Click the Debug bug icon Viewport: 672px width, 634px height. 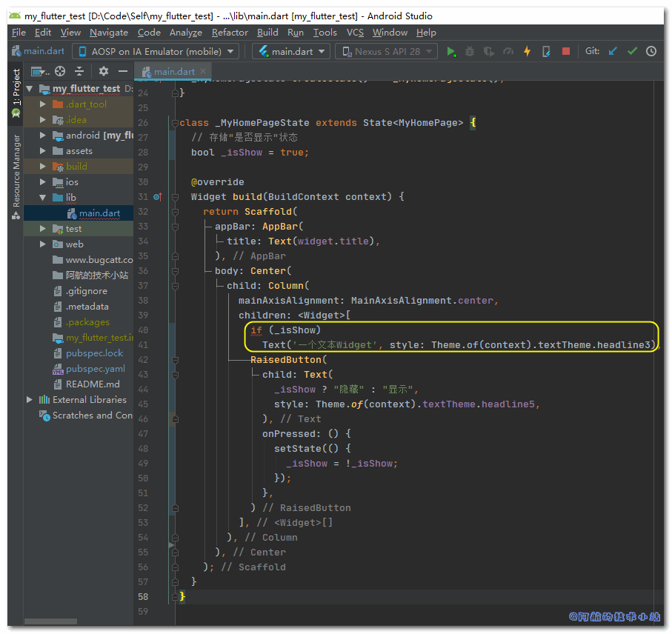point(470,51)
